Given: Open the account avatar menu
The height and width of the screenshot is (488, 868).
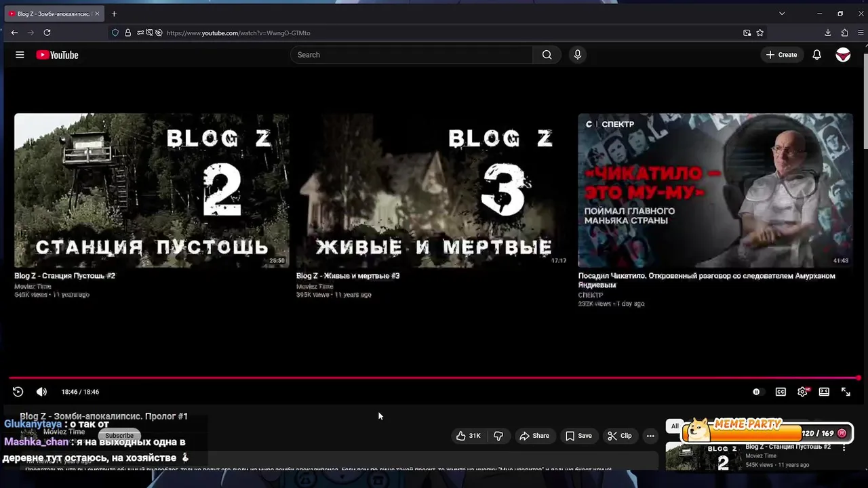Looking at the screenshot, I should click(x=843, y=55).
